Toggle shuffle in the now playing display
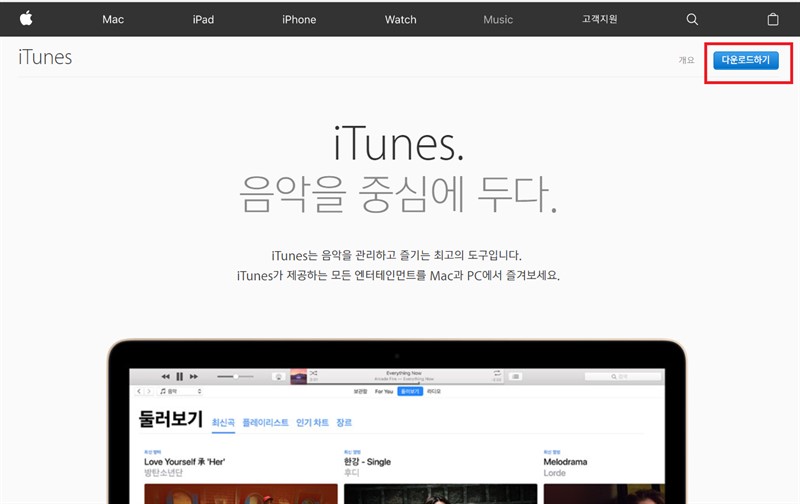Viewport: 800px width, 504px height. tap(313, 373)
